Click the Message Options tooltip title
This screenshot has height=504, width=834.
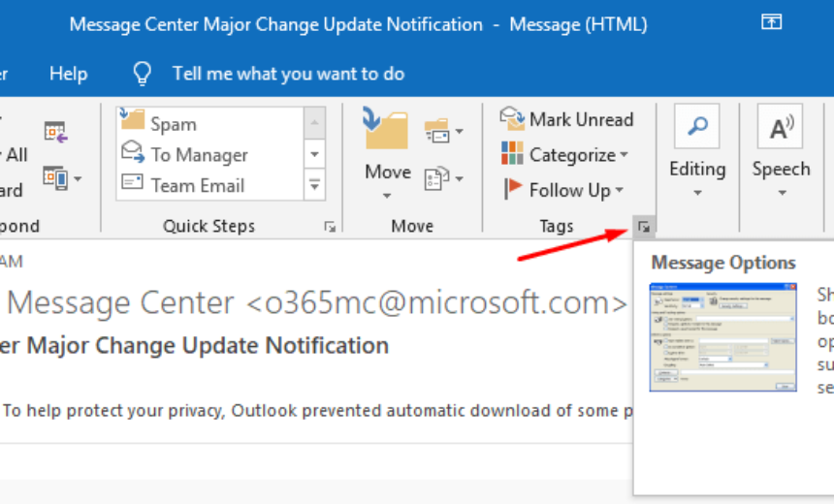pos(723,263)
